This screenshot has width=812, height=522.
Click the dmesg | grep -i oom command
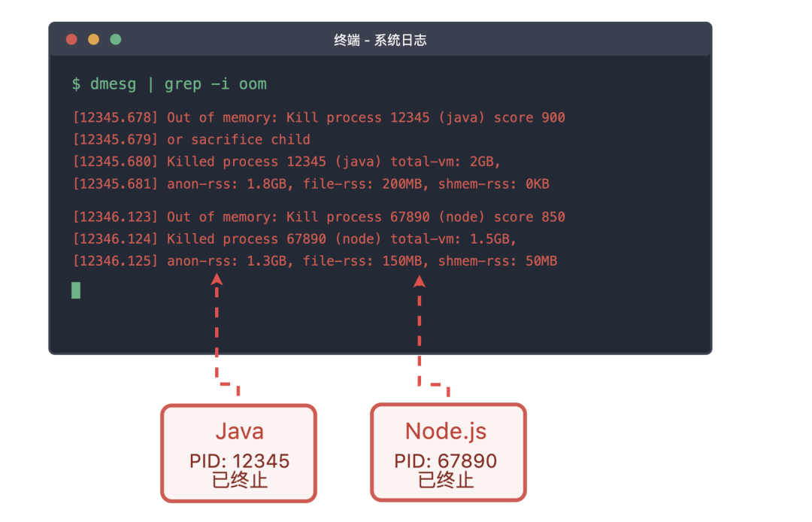point(178,83)
